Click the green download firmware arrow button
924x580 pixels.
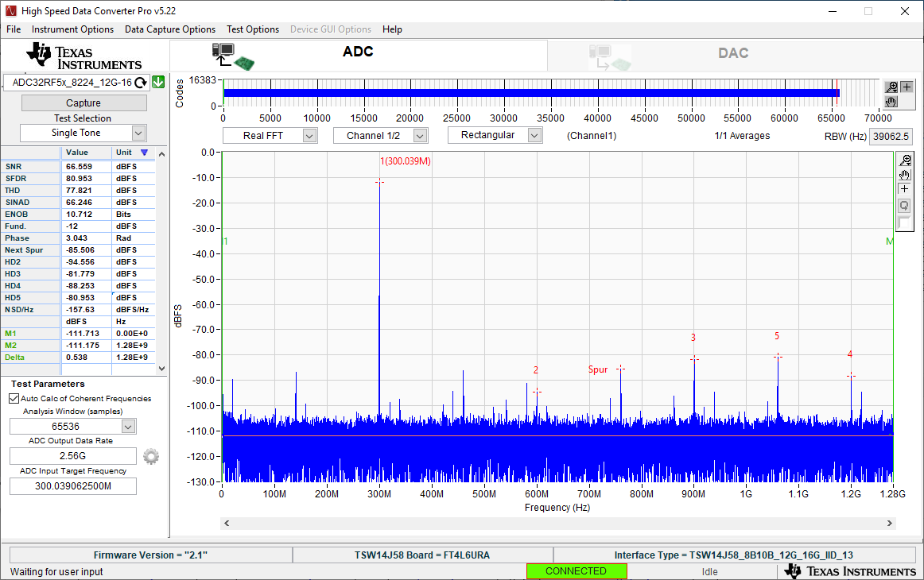coord(157,82)
